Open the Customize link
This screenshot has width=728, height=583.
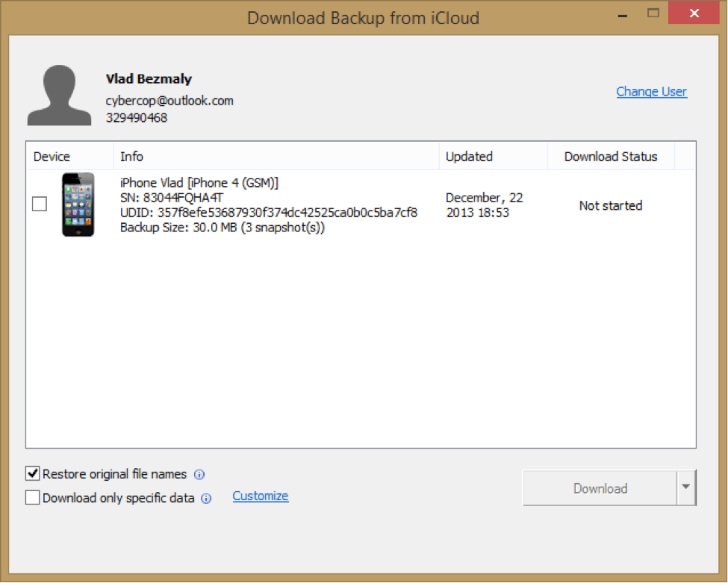261,496
